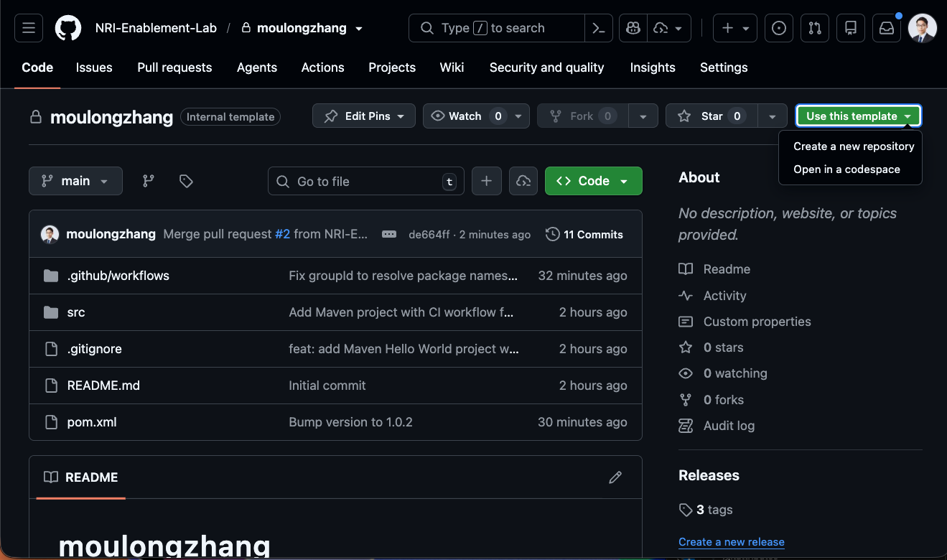Open the notifications inbox icon
The height and width of the screenshot is (560, 947).
pyautogui.click(x=887, y=28)
